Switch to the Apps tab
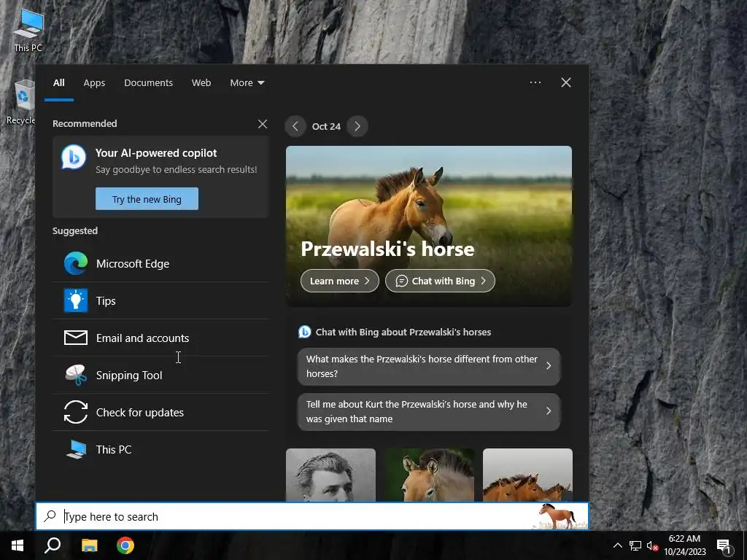The image size is (747, 560). [x=94, y=83]
